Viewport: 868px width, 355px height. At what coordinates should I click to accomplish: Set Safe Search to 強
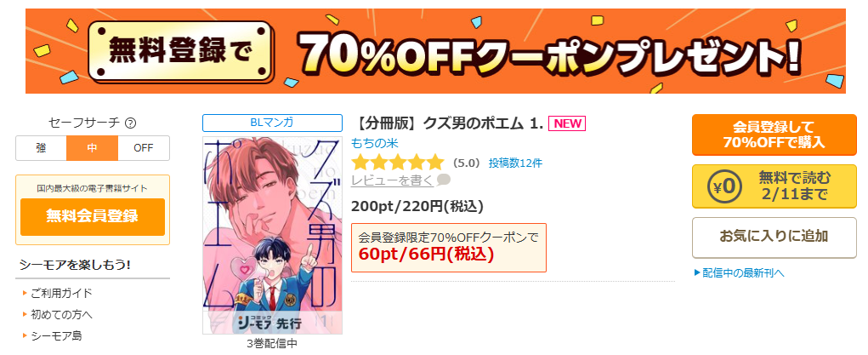click(x=41, y=148)
